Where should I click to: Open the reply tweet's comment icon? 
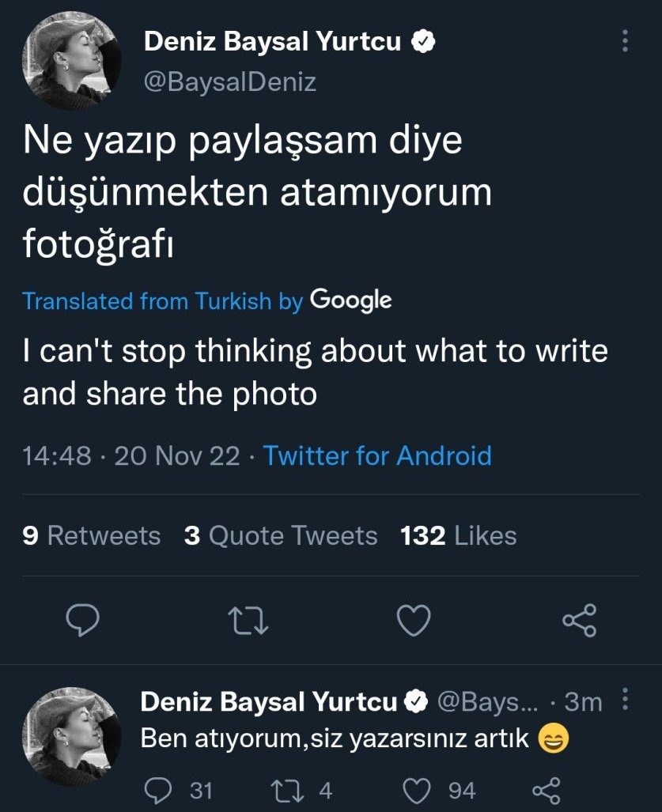161,790
